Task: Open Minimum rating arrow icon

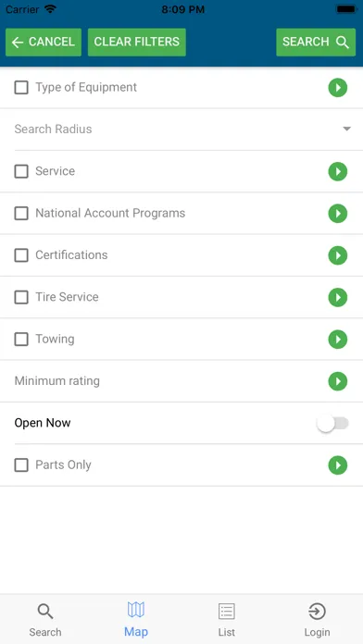Action: click(x=337, y=381)
